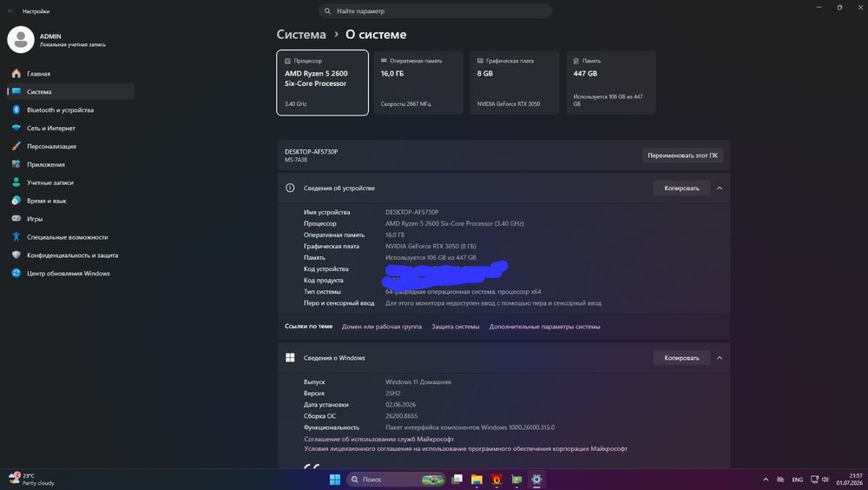The width and height of the screenshot is (868, 490).
Task: Open Дополнительные параметры системы link
Action: (545, 327)
